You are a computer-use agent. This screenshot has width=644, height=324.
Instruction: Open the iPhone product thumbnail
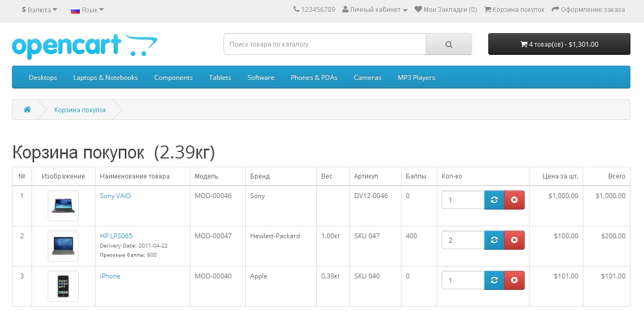[63, 286]
